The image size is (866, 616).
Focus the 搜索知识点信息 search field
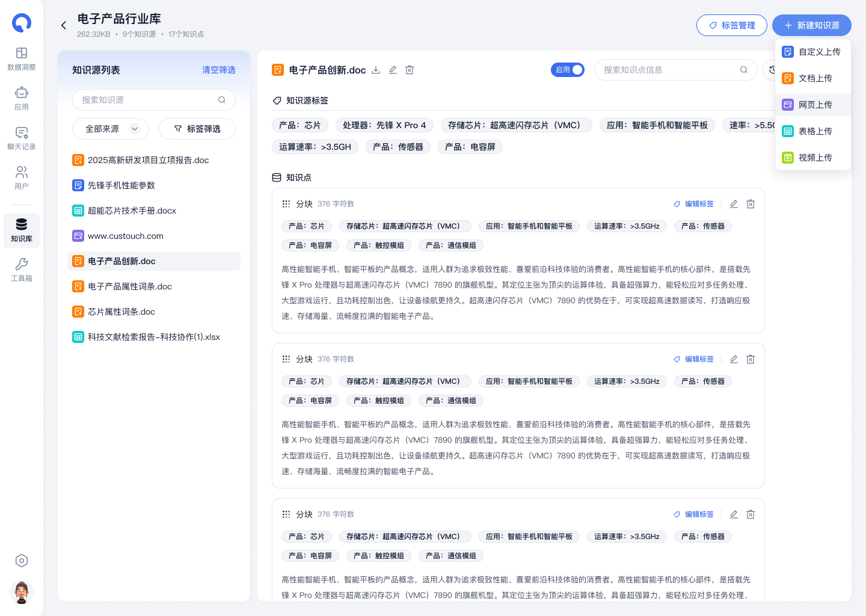tap(668, 70)
